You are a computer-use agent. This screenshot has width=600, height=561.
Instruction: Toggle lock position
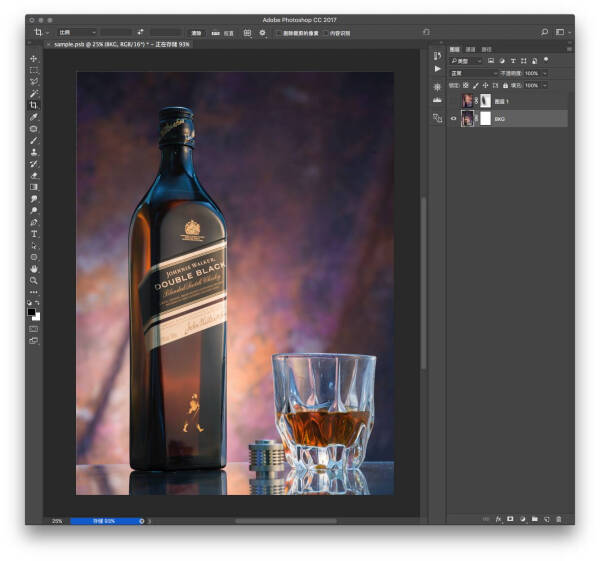click(x=486, y=85)
